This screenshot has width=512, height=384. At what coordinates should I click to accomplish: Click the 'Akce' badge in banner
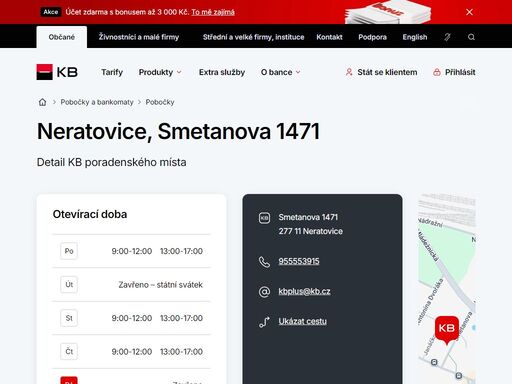(x=51, y=12)
